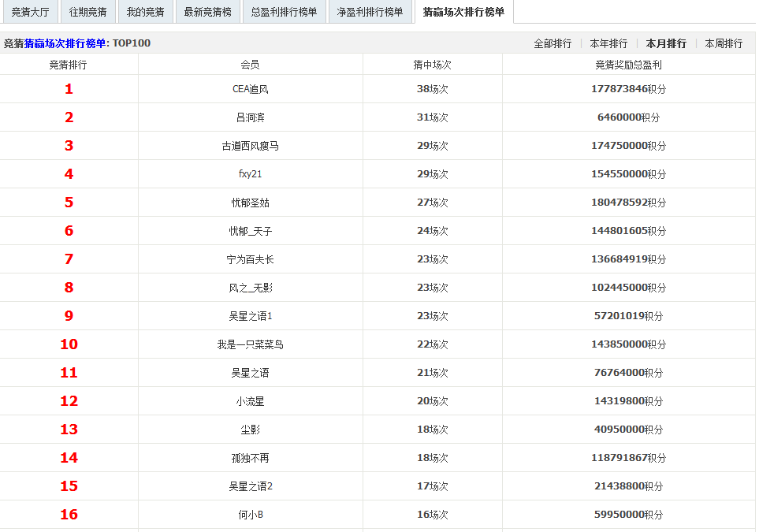The image size is (759, 532).
Task: Go to the 最新竞猜榜 tab
Action: click(207, 12)
